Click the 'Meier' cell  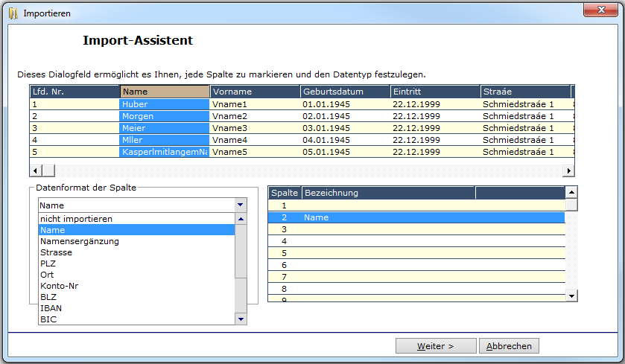tap(164, 128)
